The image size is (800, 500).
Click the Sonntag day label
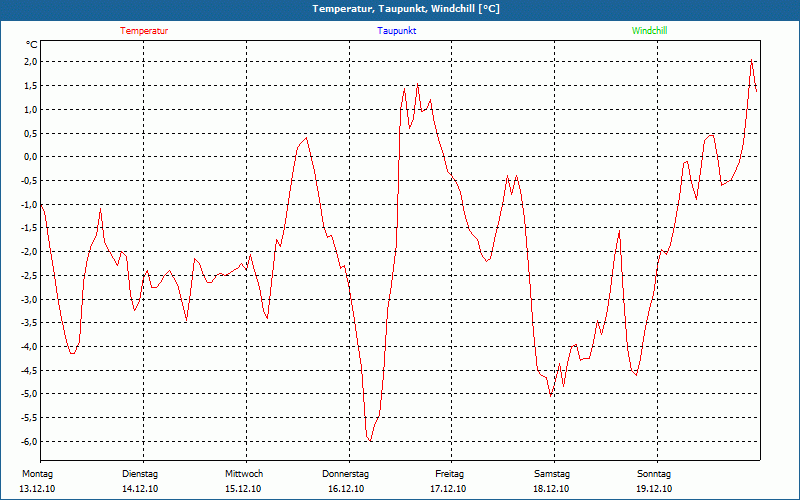[654, 474]
